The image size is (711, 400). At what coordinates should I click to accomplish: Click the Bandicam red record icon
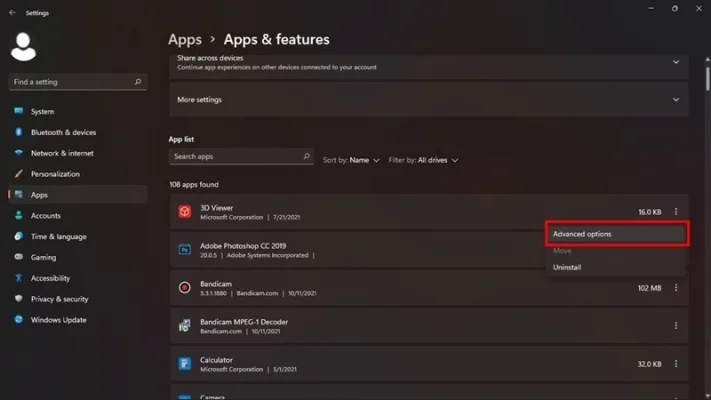point(185,288)
